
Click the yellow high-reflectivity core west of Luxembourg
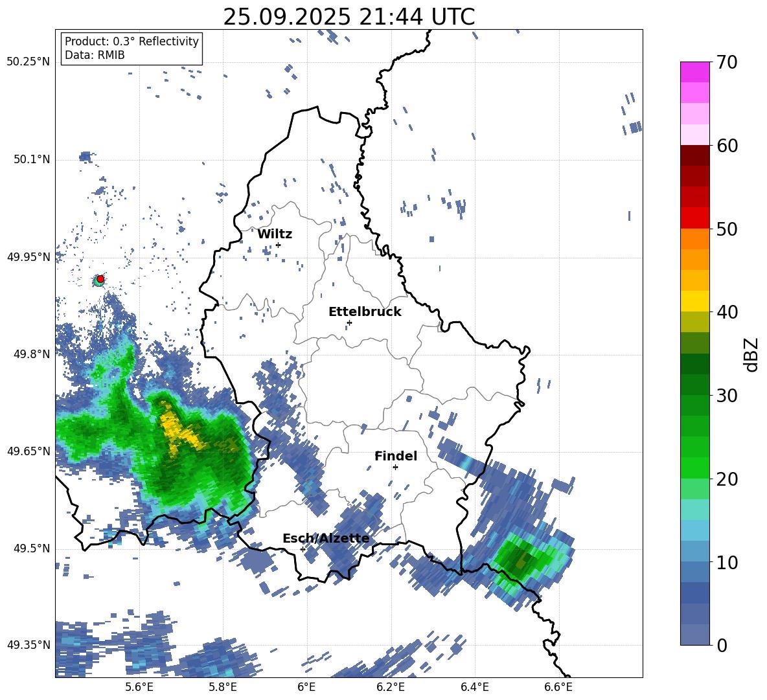pyautogui.click(x=181, y=430)
